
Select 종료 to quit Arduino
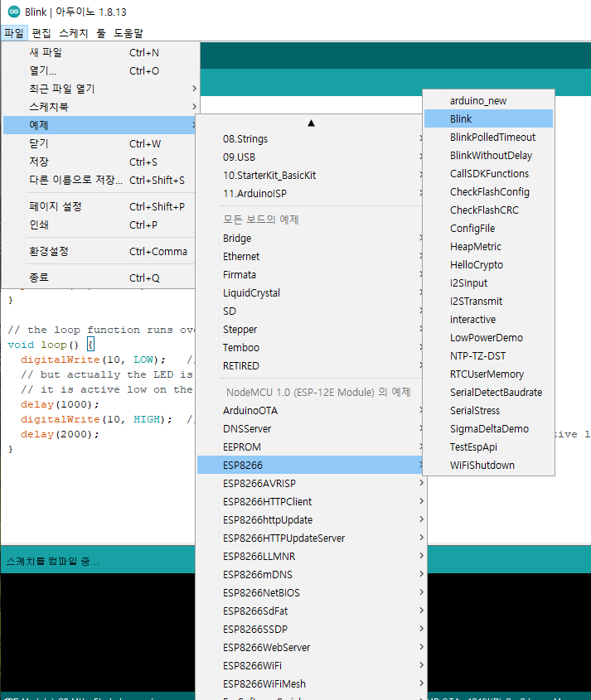99,278
